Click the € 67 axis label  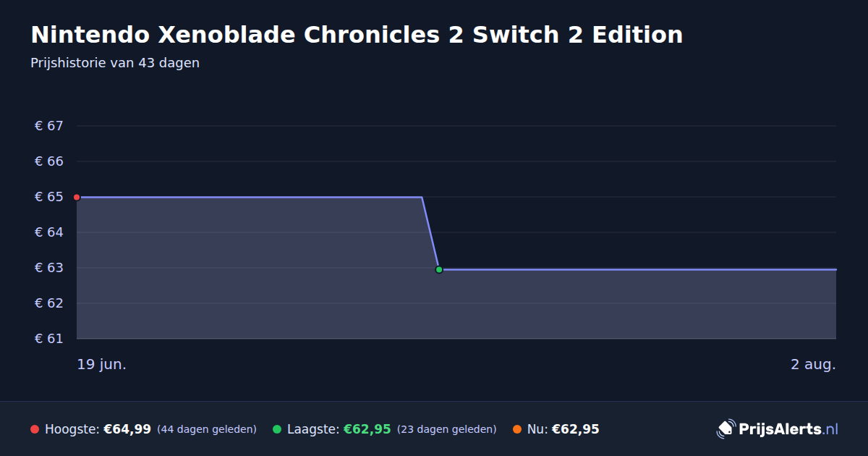tap(49, 126)
